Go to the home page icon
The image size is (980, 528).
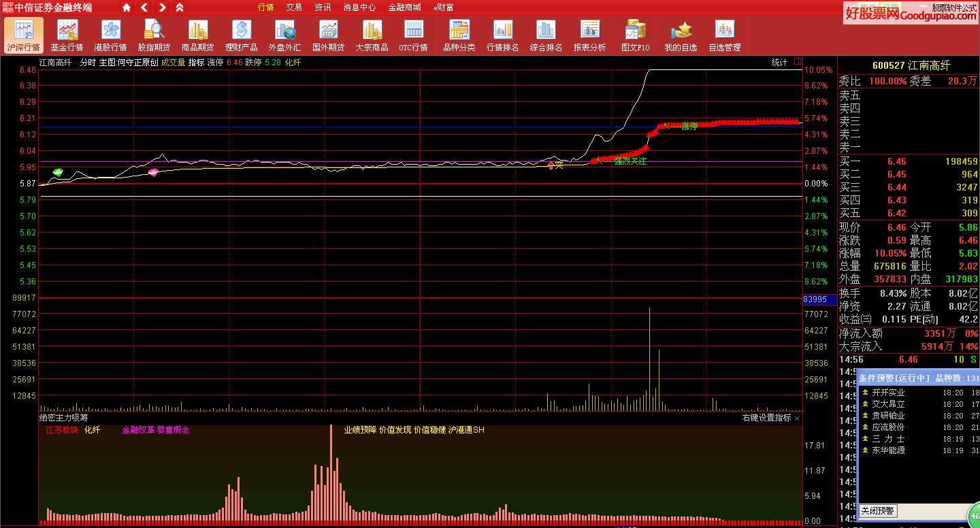[x=127, y=7]
